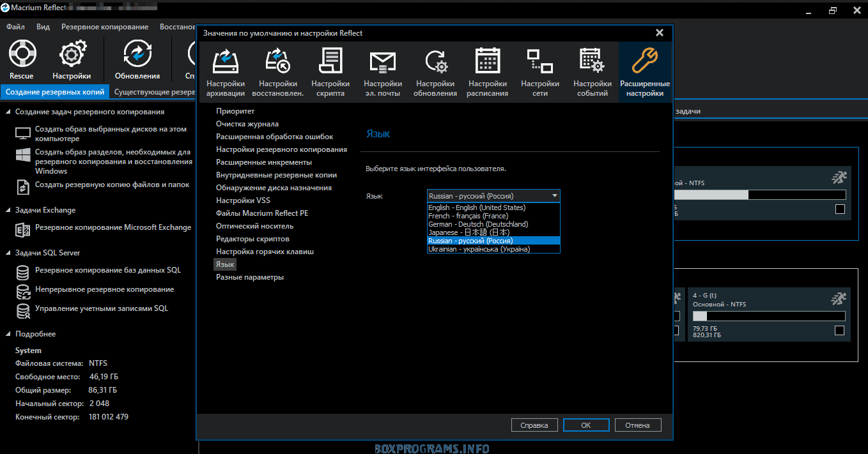Open the Вид menu
This screenshot has width=868, height=454.
point(43,27)
